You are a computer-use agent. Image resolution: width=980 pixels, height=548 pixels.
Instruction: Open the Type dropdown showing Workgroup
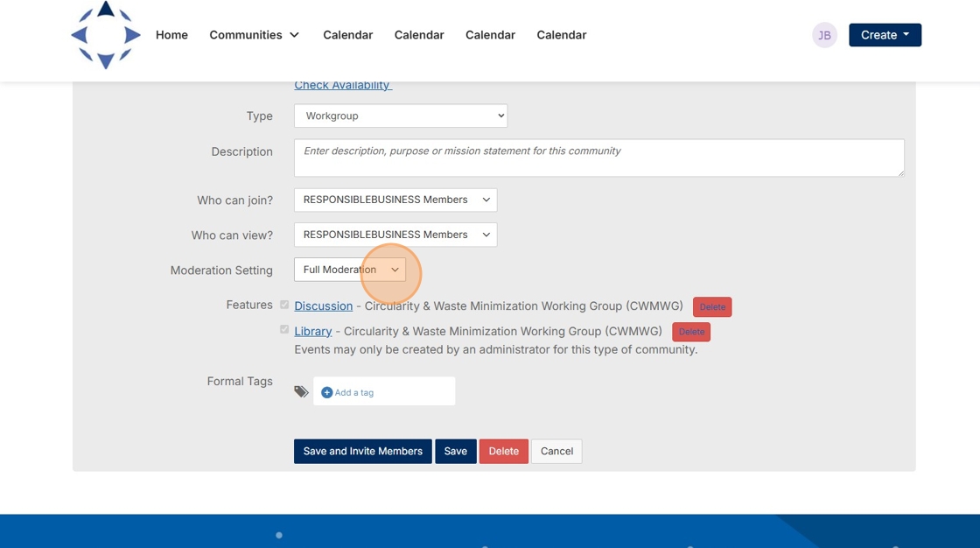[401, 116]
